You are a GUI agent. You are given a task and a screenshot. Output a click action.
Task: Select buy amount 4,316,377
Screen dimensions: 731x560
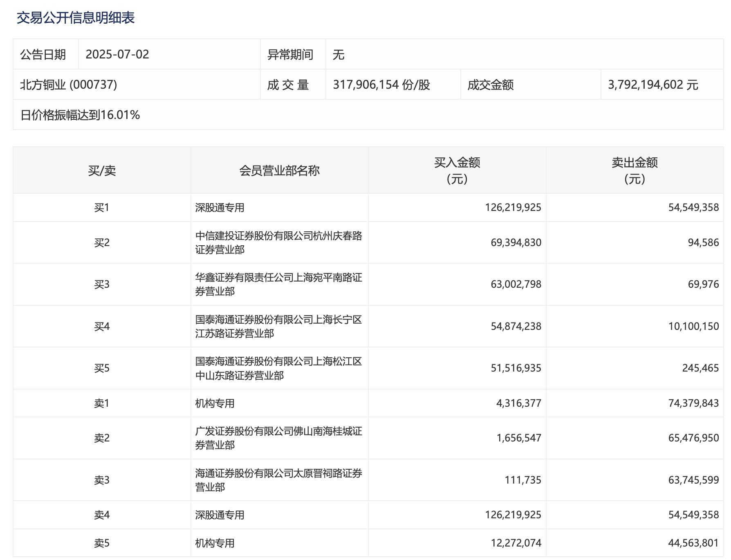tap(519, 403)
